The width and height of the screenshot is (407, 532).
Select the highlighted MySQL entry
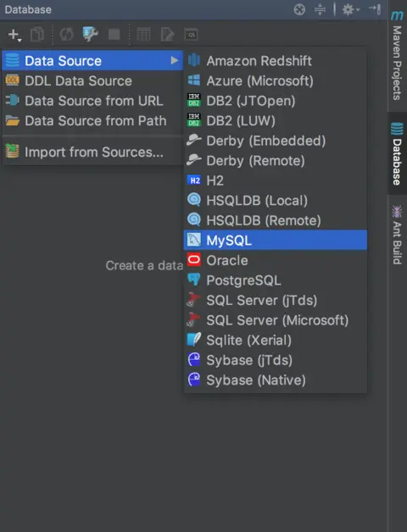point(276,241)
